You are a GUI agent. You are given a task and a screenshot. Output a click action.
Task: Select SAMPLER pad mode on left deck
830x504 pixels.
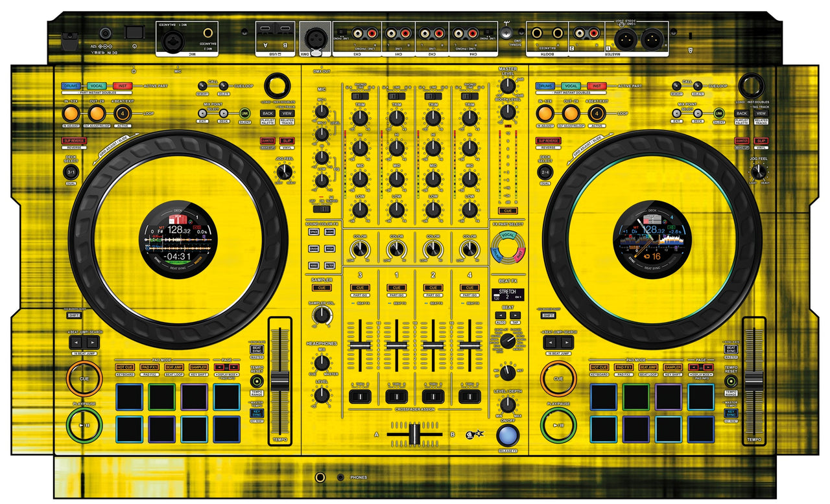coord(199,367)
